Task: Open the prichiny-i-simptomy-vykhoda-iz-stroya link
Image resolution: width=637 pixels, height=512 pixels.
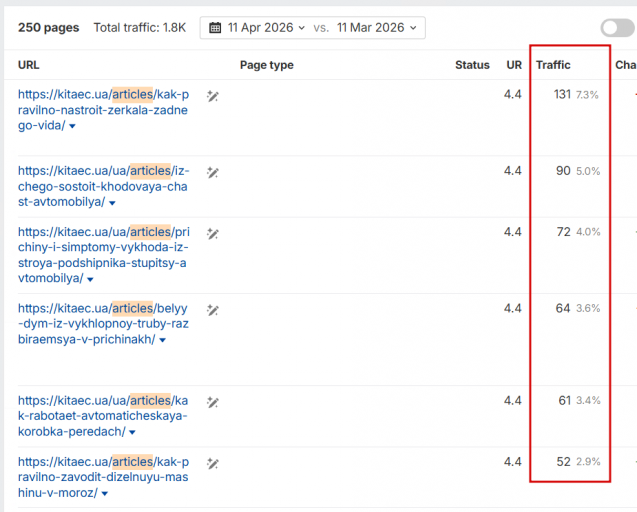Action: pyautogui.click(x=103, y=255)
